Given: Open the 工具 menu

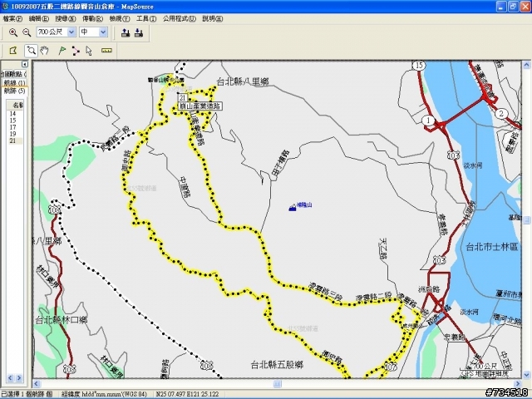Looking at the screenshot, I should pos(146,18).
